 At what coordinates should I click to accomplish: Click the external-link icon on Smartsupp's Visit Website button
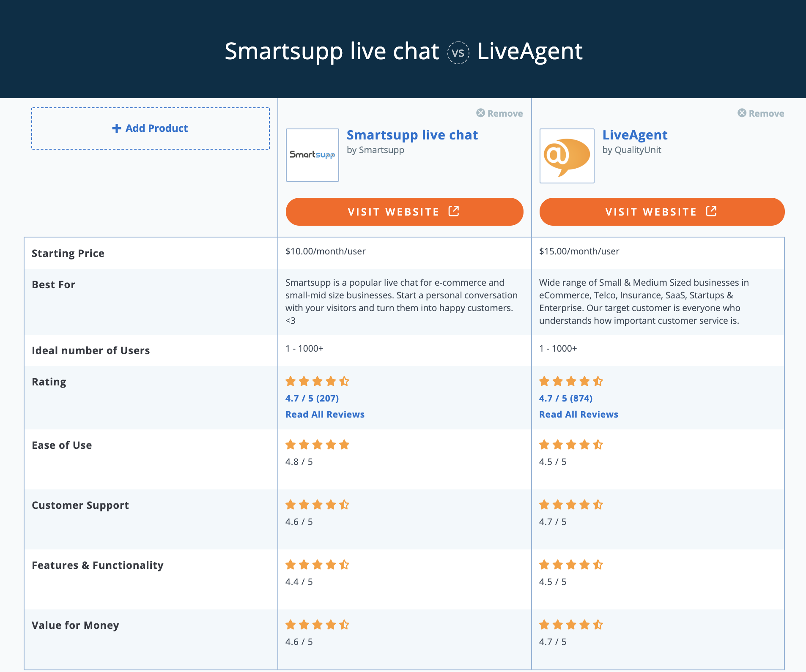click(x=453, y=211)
